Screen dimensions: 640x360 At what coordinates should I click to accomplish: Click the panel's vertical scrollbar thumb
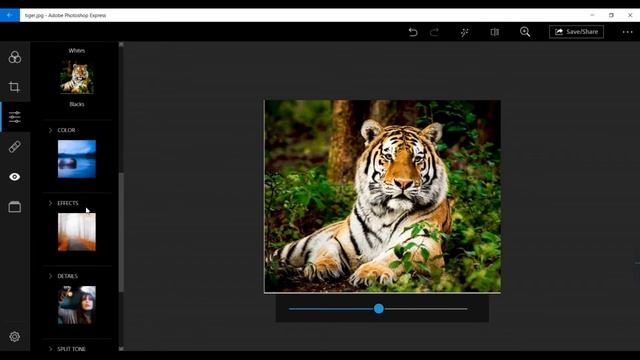tap(121, 232)
